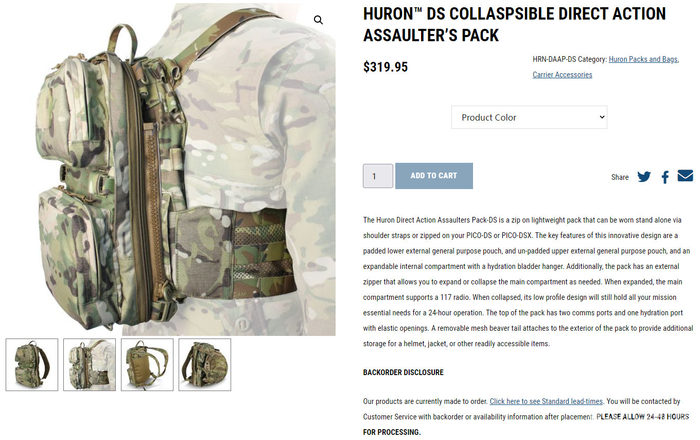Viewport: 700px width, 440px height.
Task: Click the dropdown arrow in Product Color
Action: (x=601, y=117)
